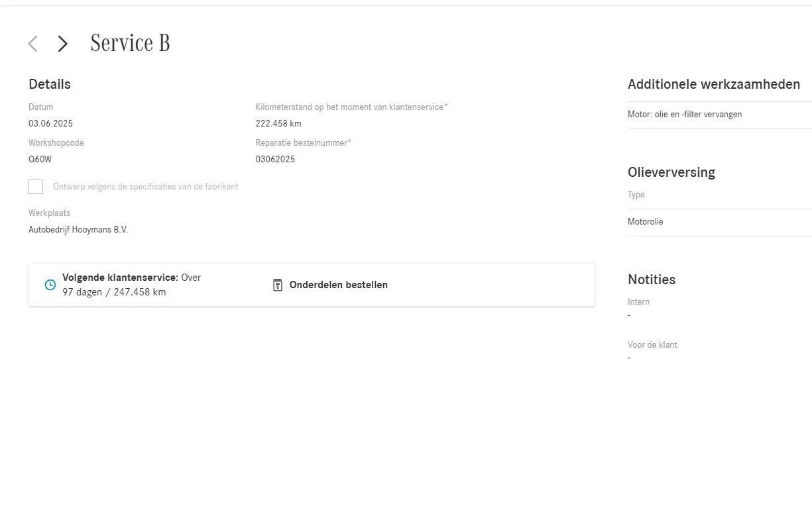Click workshop name 'Autobedrijf Hooymans B.V.'

coord(78,229)
